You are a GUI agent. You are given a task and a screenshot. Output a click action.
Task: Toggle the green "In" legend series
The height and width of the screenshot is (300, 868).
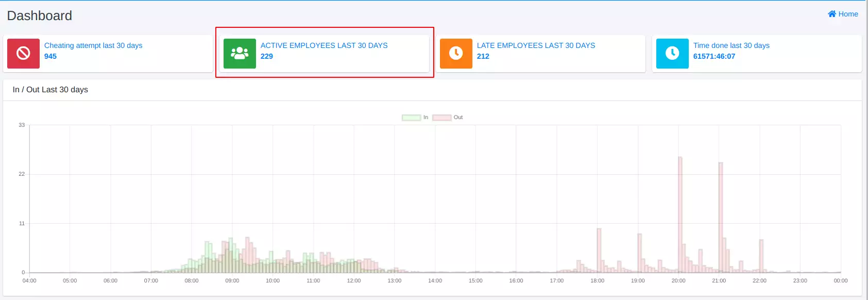(x=415, y=118)
